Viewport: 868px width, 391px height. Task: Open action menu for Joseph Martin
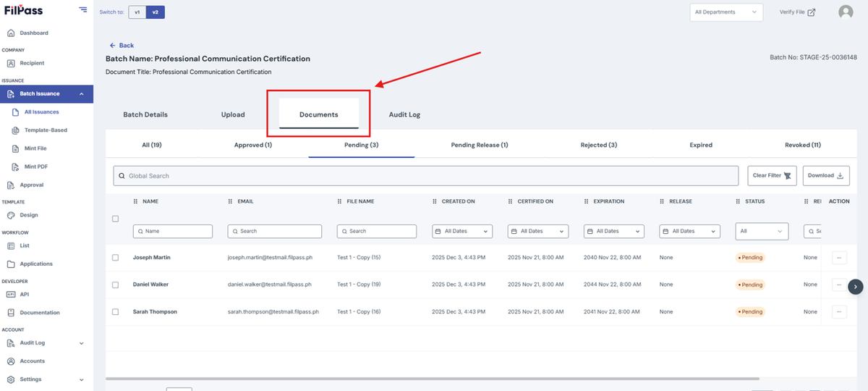839,257
